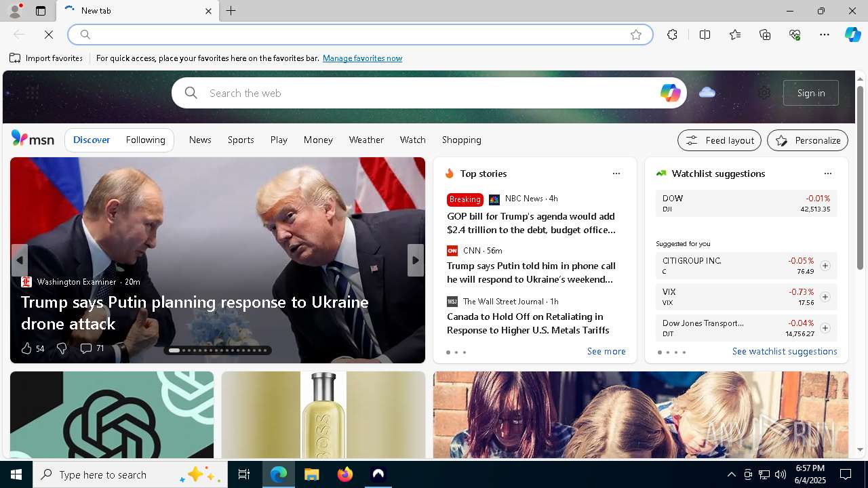Click See more in Top stories
The height and width of the screenshot is (488, 868).
(x=606, y=351)
